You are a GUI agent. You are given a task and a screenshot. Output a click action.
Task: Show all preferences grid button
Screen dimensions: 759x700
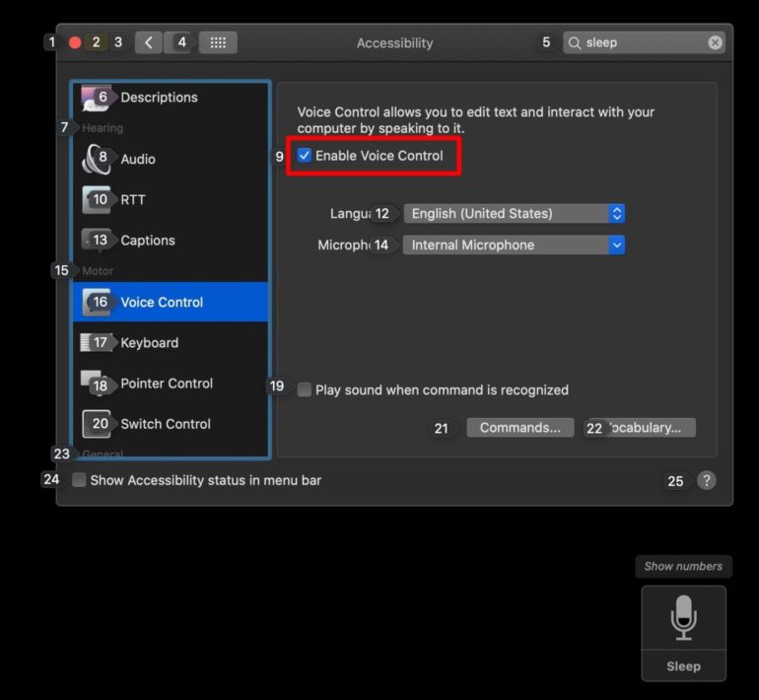(x=218, y=42)
